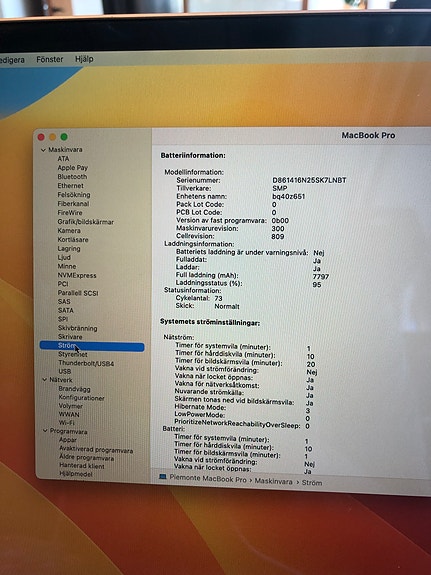Screen dimensions: 431x575
Task: Select Bluetooth in the sidebar
Action: tap(72, 177)
